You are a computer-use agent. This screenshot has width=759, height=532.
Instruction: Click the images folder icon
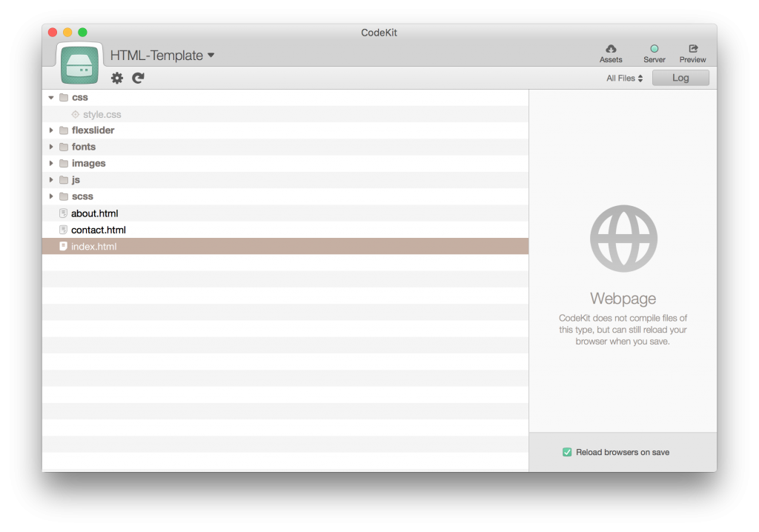pyautogui.click(x=64, y=164)
